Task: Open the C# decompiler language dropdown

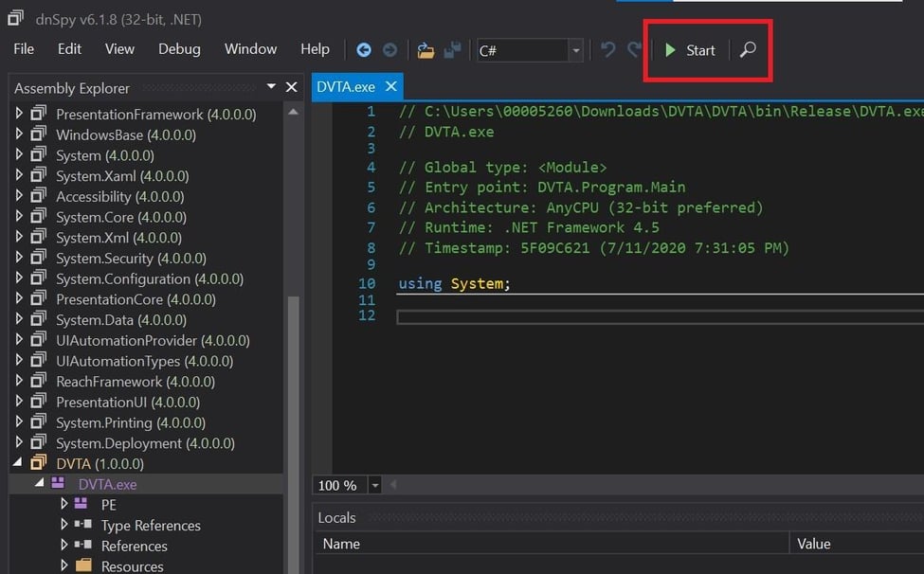Action: (x=574, y=49)
